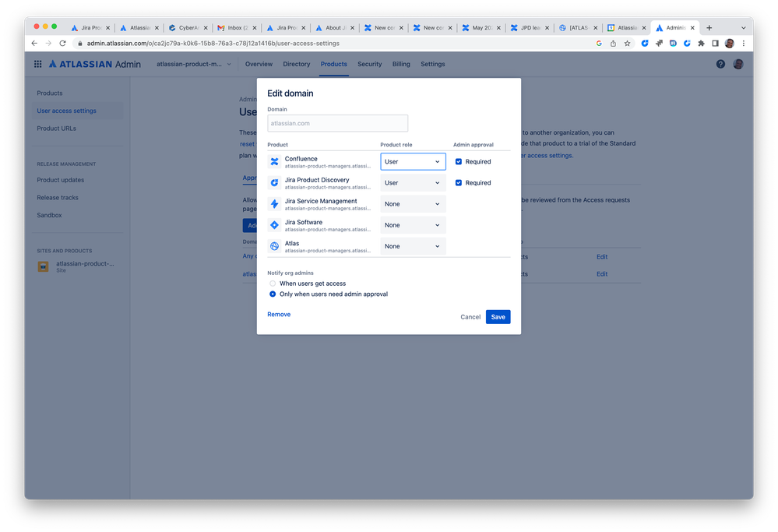Screen dimensions: 778x532
Task: Select Only when users need admin approval
Action: [273, 294]
